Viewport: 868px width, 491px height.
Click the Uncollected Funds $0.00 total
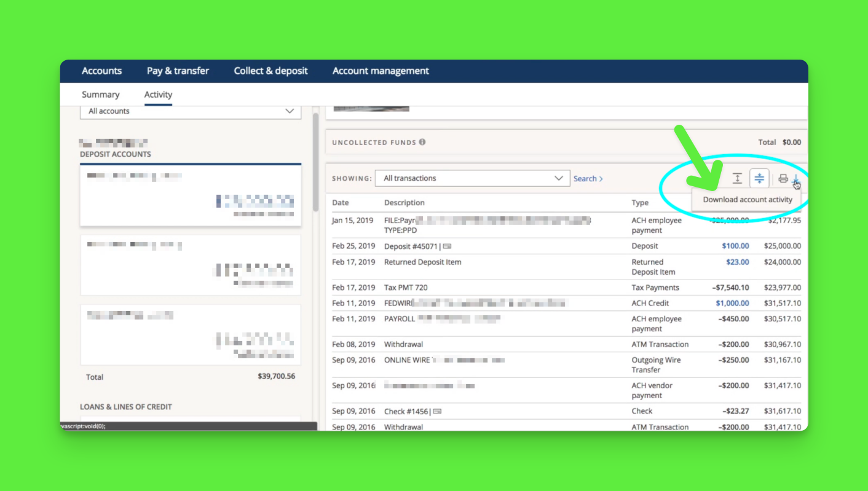tap(792, 142)
